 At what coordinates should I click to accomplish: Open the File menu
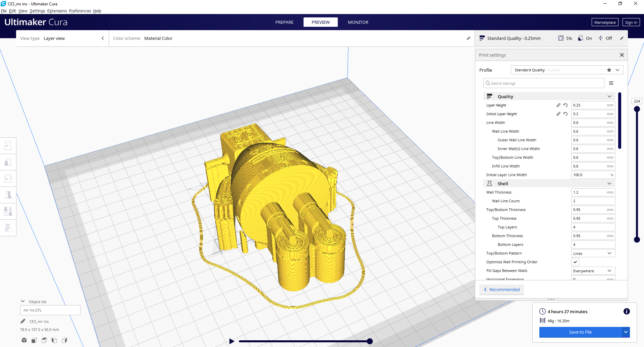click(x=4, y=11)
